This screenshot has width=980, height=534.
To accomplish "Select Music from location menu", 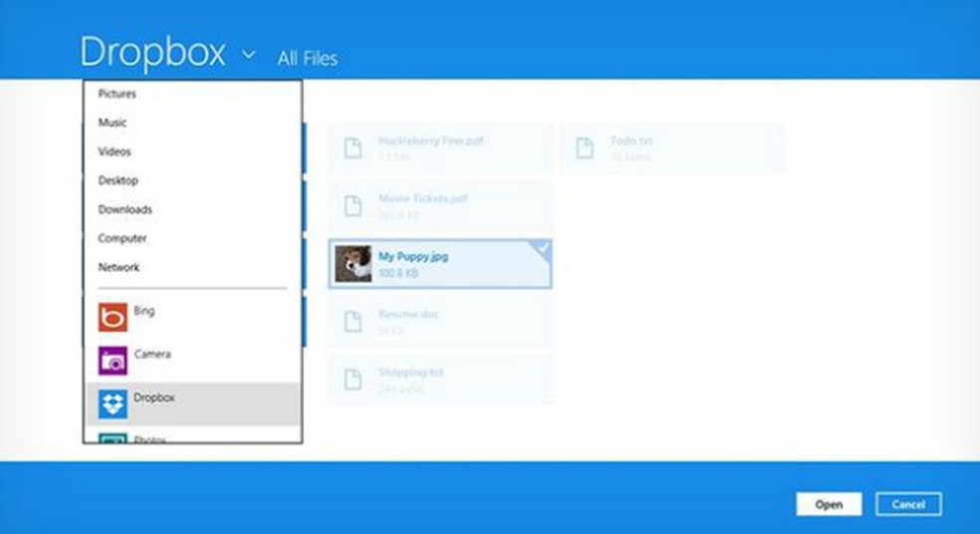I will coord(113,123).
